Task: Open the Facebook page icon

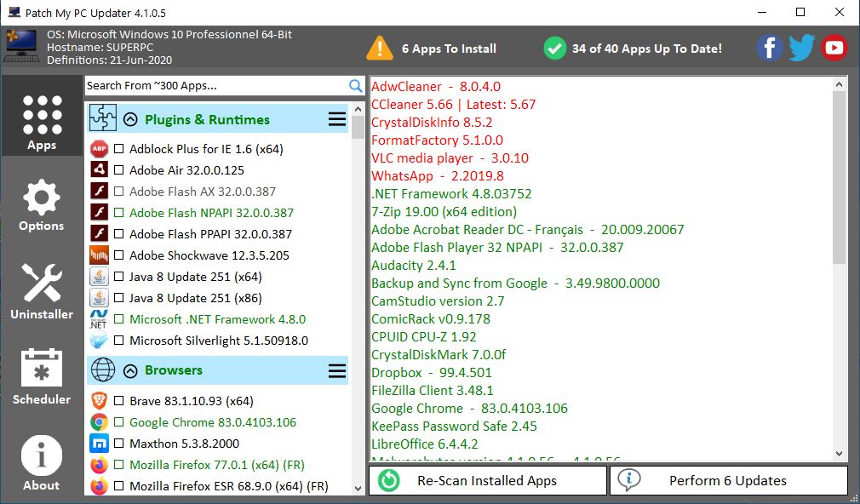Action: [x=770, y=49]
